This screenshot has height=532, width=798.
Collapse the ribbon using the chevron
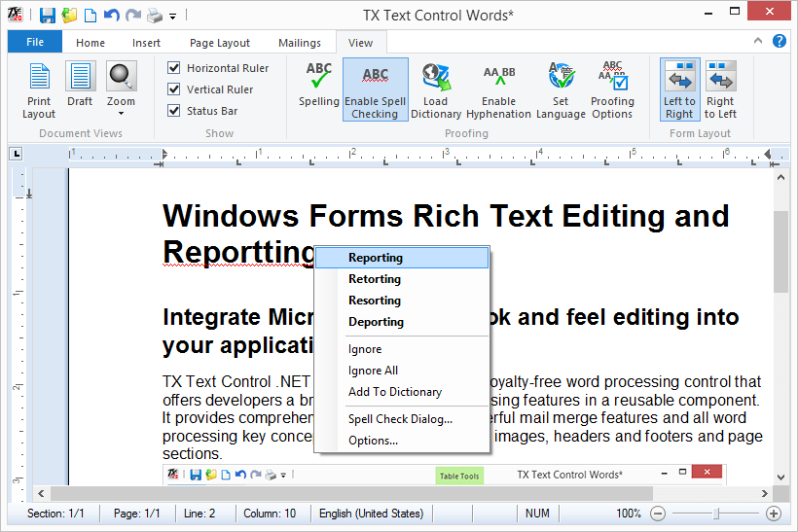pos(759,42)
